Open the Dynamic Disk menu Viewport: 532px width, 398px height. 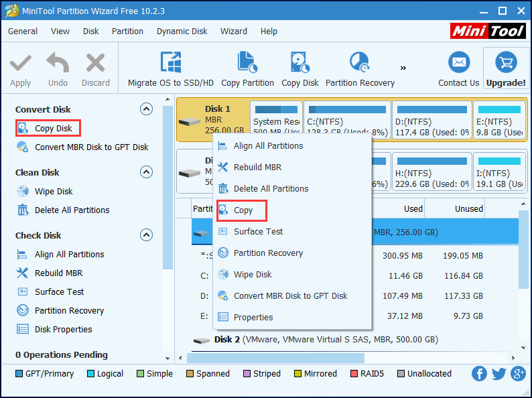click(182, 31)
